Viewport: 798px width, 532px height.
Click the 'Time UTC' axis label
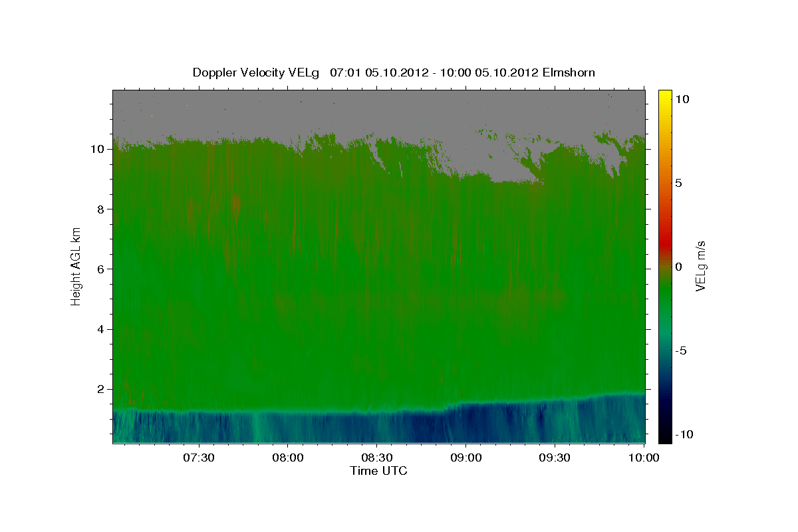click(x=378, y=471)
